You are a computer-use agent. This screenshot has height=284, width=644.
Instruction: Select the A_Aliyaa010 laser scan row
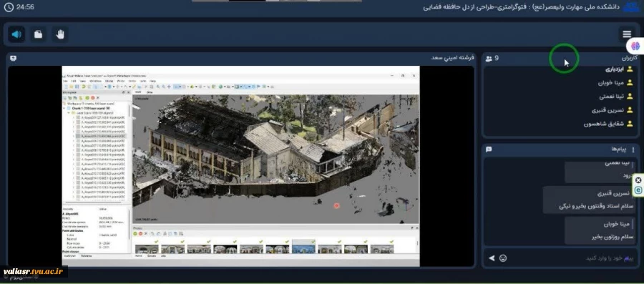(101, 160)
